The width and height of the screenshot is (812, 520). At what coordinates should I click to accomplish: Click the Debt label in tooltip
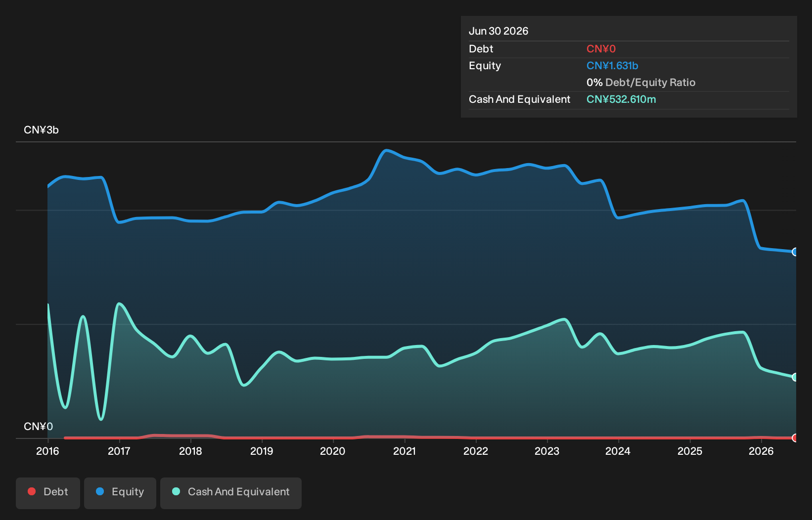481,49
